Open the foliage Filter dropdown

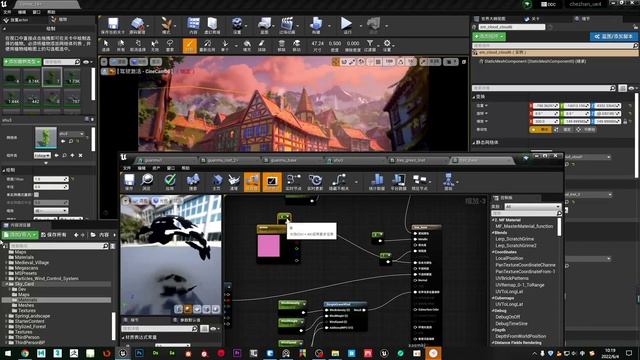tap(370, 45)
